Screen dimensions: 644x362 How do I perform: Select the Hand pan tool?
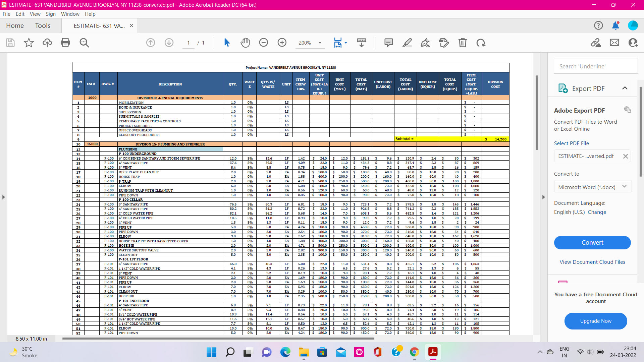245,43
